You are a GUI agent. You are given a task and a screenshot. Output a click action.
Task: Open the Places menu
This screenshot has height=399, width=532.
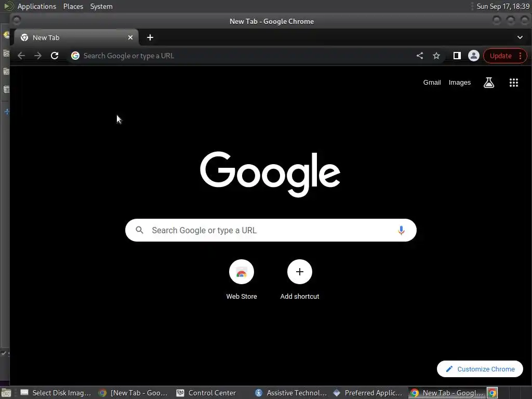click(x=73, y=6)
